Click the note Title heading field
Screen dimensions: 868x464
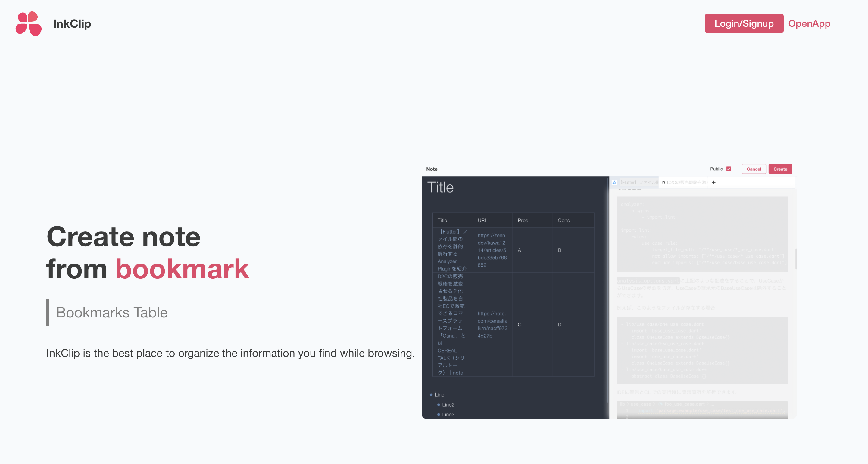(440, 187)
